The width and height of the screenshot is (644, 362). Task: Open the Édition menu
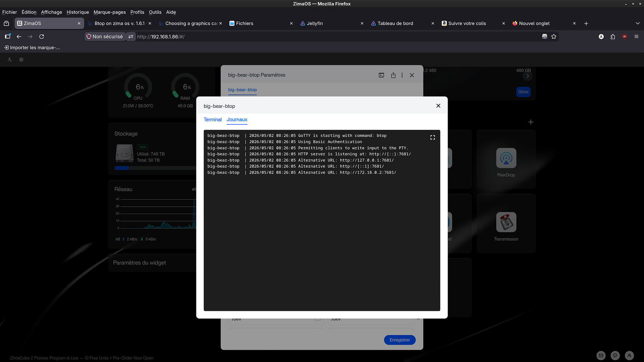pyautogui.click(x=29, y=12)
